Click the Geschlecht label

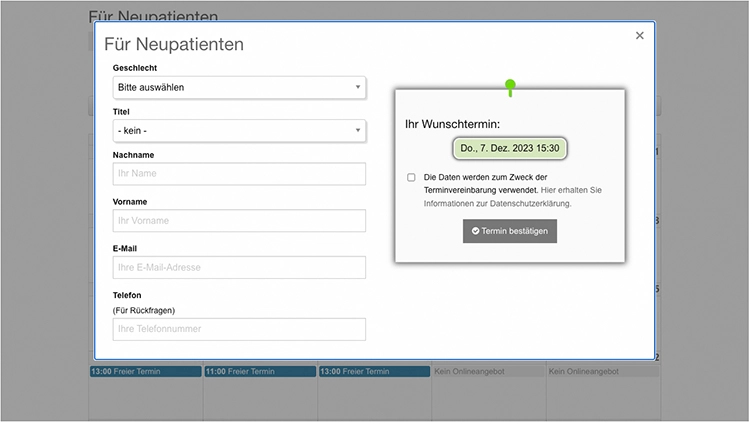[135, 68]
